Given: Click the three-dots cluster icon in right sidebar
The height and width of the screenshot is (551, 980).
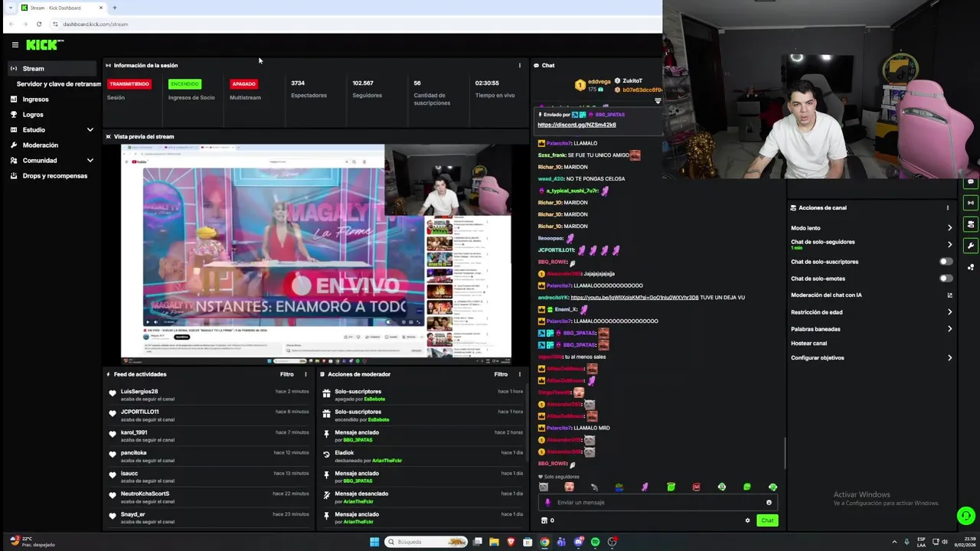Looking at the screenshot, I should tap(971, 267).
